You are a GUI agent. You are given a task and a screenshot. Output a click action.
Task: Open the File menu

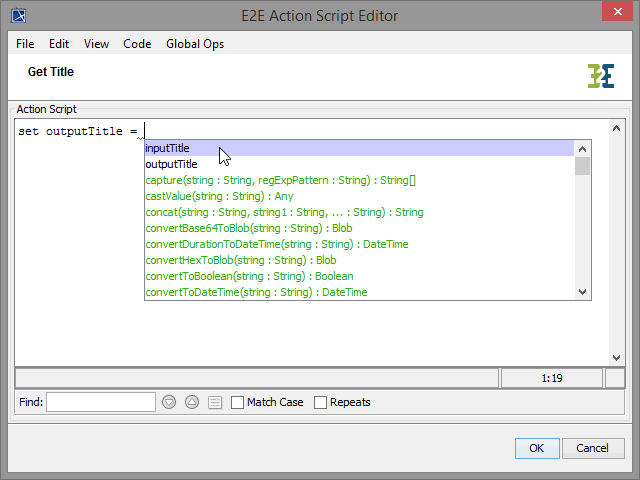[x=25, y=44]
